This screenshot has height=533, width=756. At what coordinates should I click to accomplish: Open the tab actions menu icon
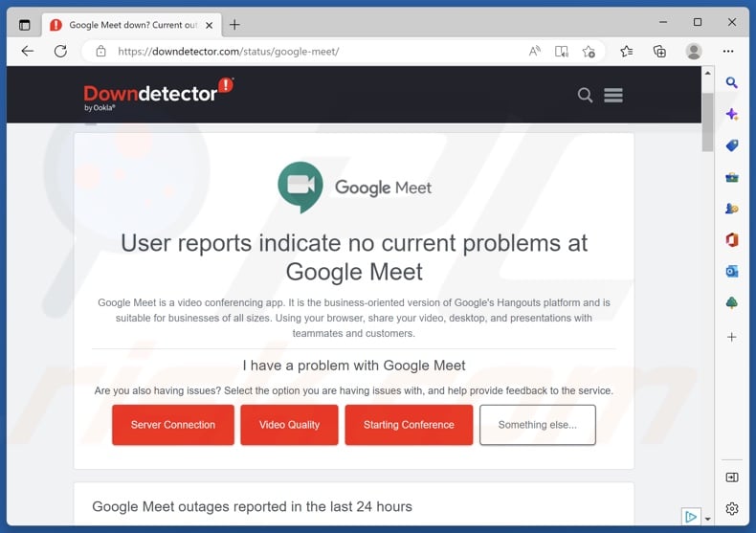[24, 25]
